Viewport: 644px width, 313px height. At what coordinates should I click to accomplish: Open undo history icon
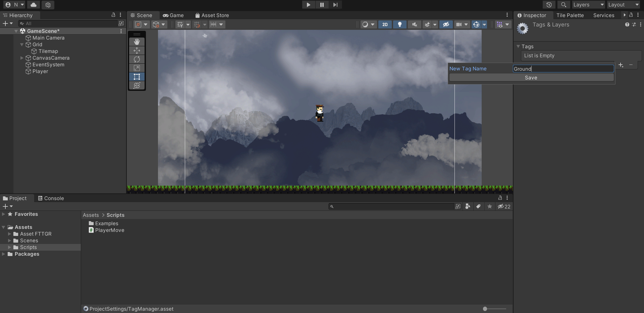coord(549,5)
